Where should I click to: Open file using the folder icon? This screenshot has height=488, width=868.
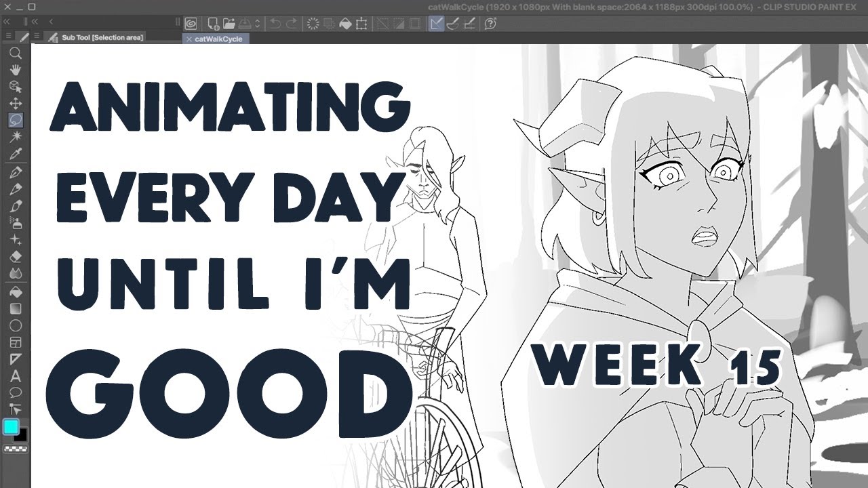(229, 24)
